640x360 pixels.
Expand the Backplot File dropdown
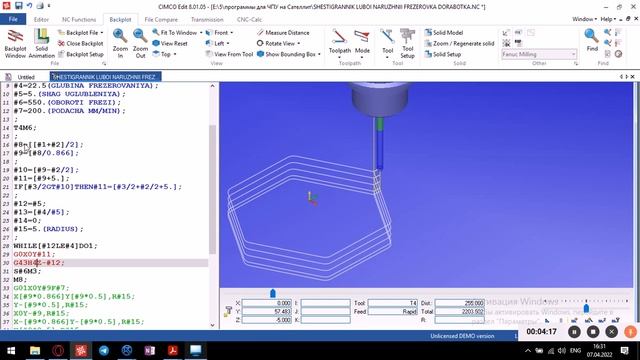[102, 33]
